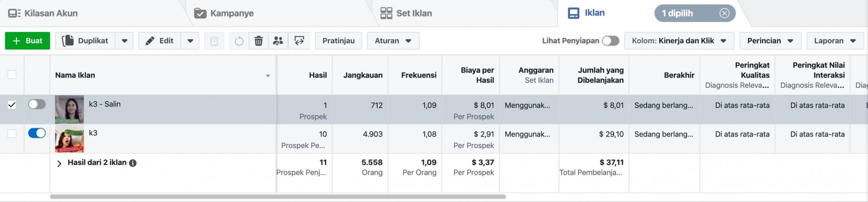Click the undo revert arrow icon
The height and width of the screenshot is (202, 868).
click(239, 41)
